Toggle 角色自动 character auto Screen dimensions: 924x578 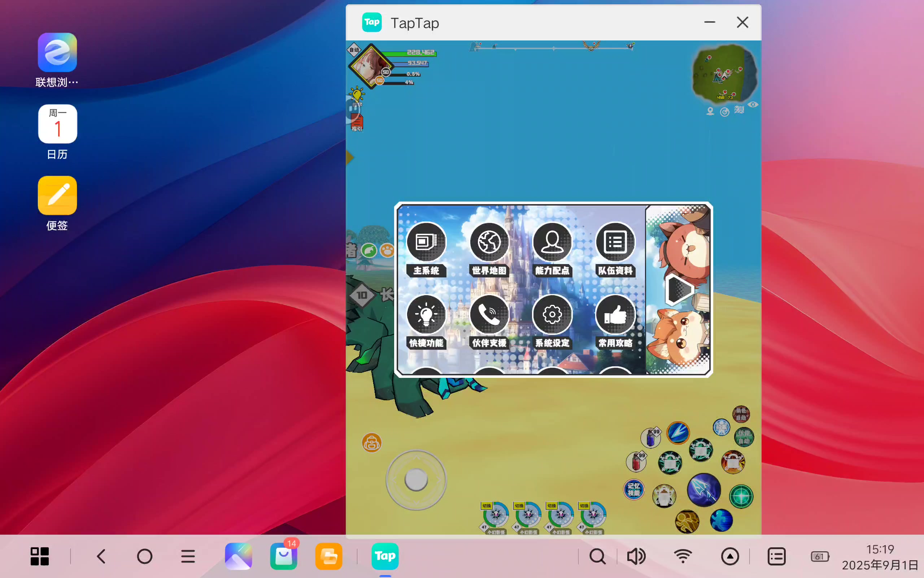pyautogui.click(x=741, y=414)
